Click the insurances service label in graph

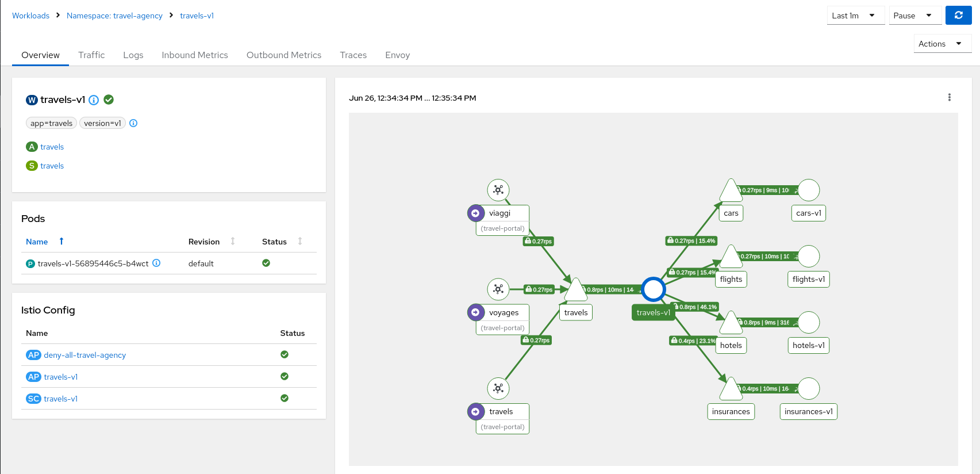coord(731,412)
